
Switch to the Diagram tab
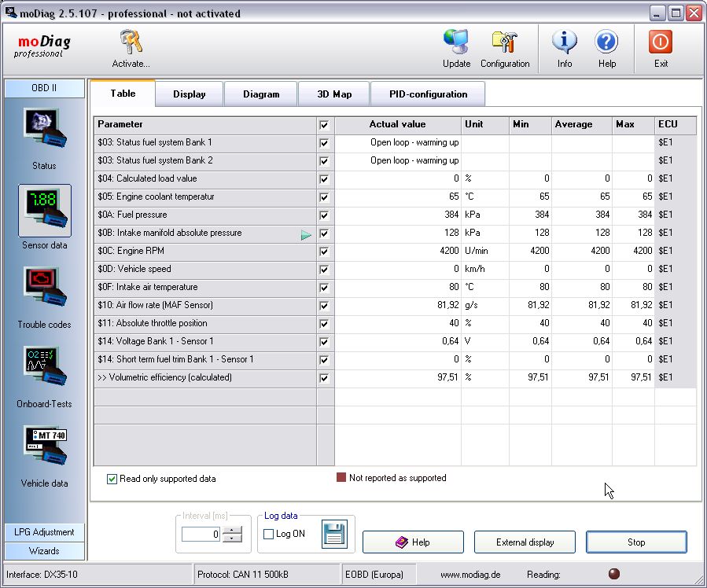tap(261, 94)
